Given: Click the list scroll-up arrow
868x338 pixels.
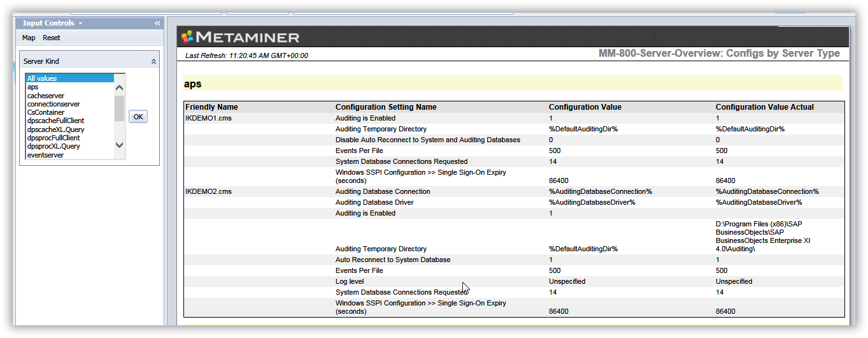Looking at the screenshot, I should pos(119,88).
